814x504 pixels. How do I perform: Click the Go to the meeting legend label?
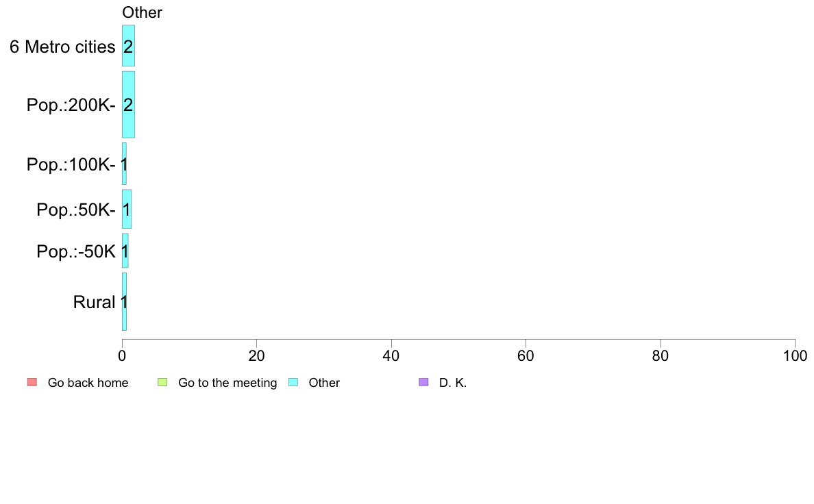227,383
